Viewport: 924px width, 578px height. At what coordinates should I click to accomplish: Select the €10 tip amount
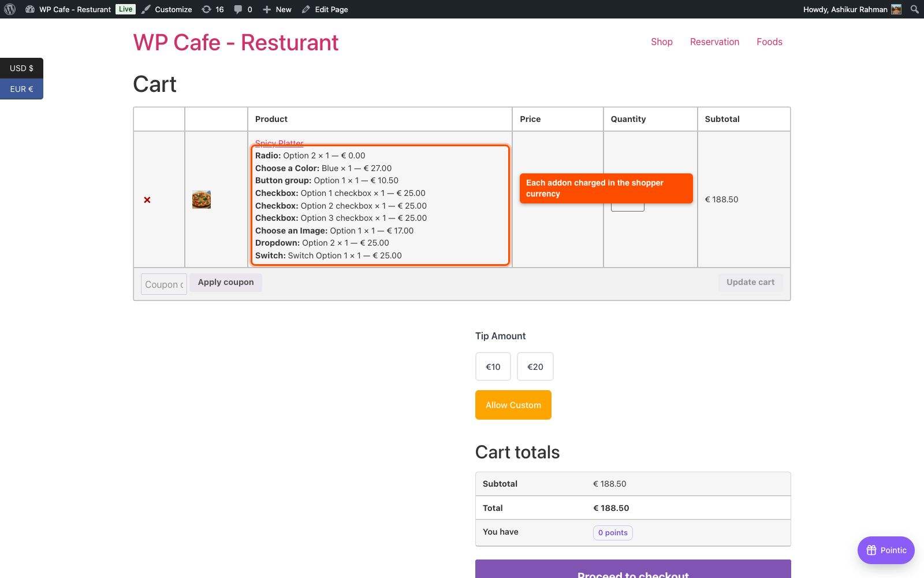[x=493, y=366]
